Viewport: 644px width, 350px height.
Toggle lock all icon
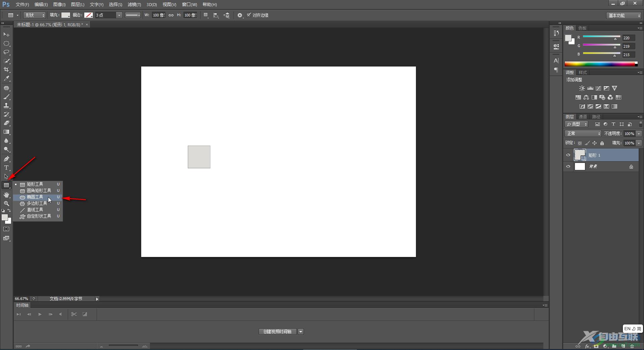pyautogui.click(x=602, y=143)
